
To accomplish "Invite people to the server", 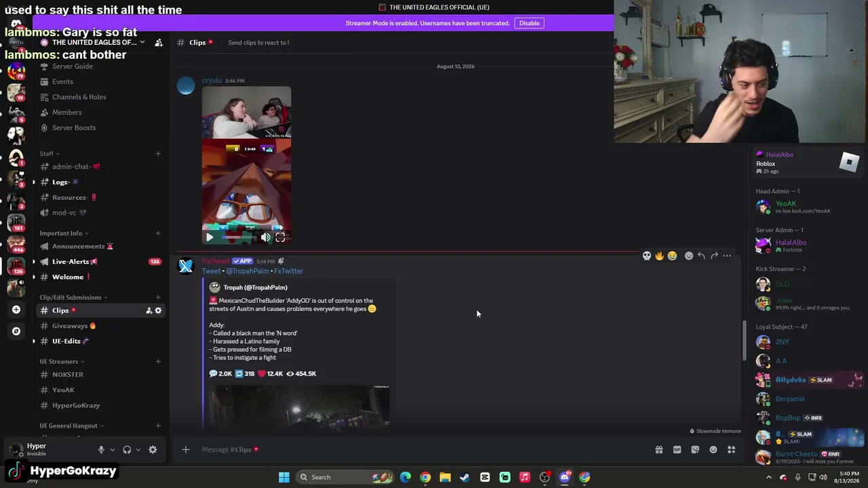I will tap(159, 42).
